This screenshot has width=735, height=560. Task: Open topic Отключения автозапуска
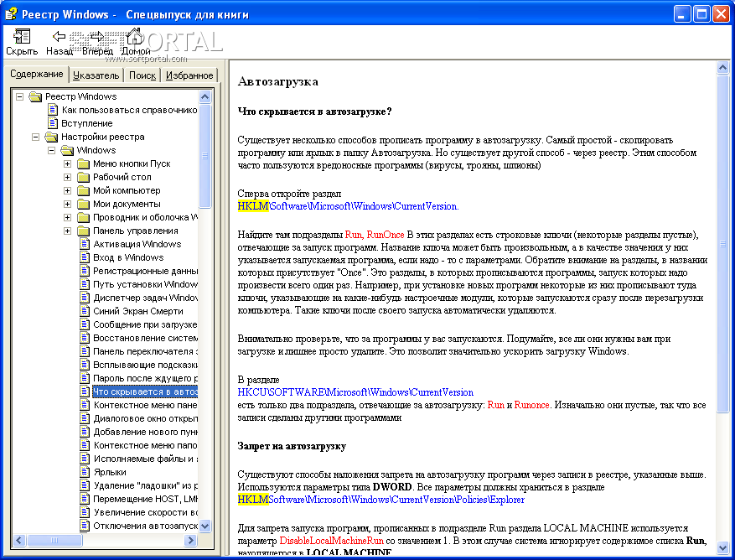[x=145, y=526]
